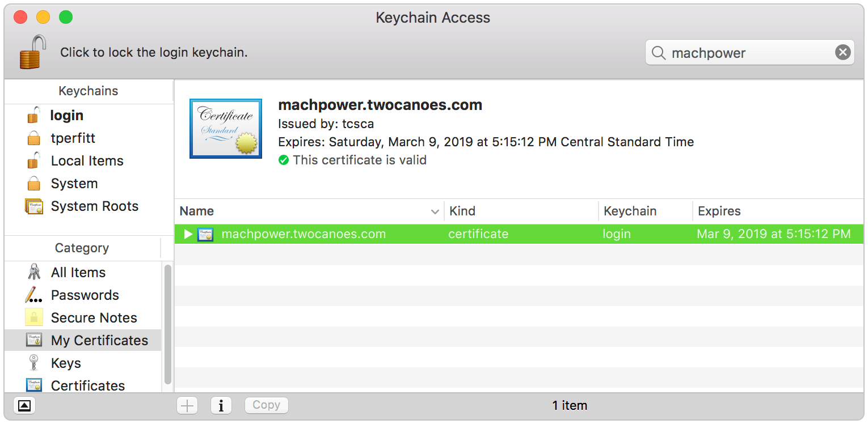Click the Secure Notes yellow note icon
The width and height of the screenshot is (868, 424).
click(x=34, y=318)
